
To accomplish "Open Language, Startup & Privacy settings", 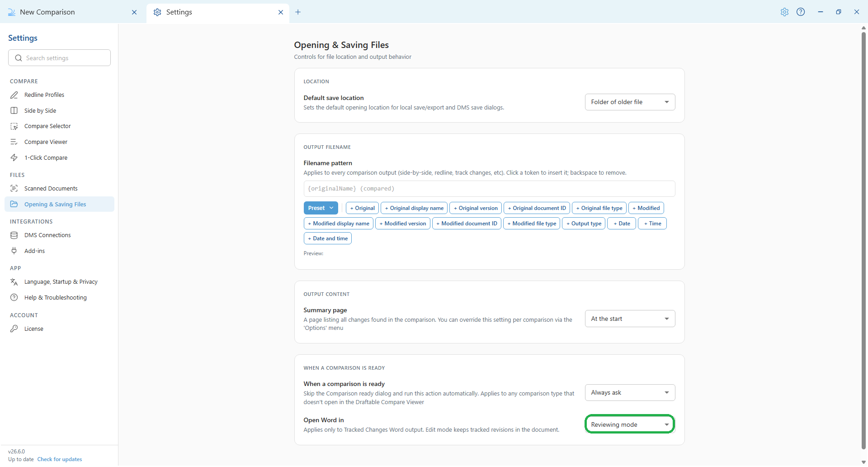I will 59,282.
